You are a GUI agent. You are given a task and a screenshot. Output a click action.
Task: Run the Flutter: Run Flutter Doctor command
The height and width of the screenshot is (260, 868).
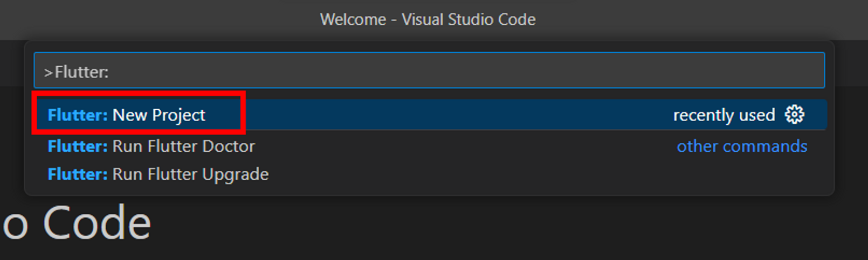pos(429,146)
